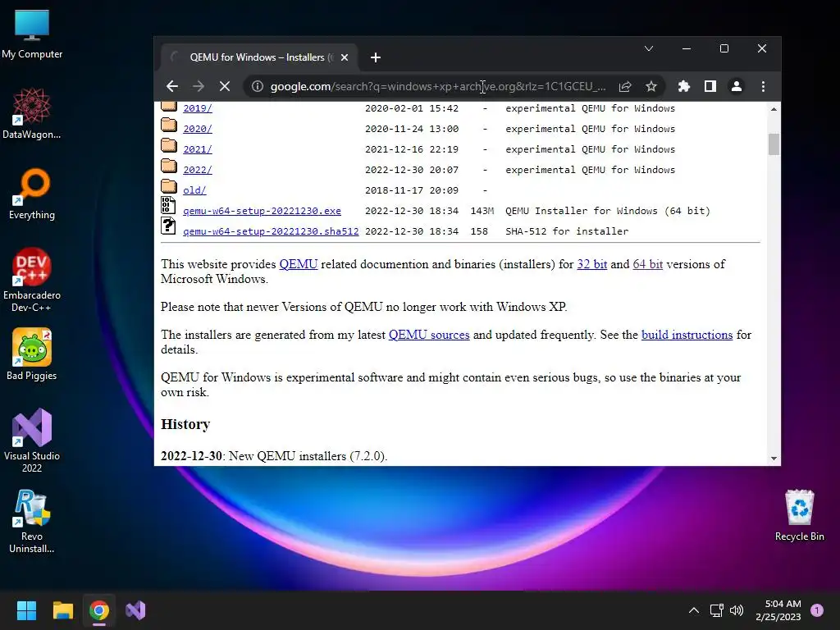Click binary file icon beside the .exe installer
This screenshot has height=630, width=840.
[168, 206]
